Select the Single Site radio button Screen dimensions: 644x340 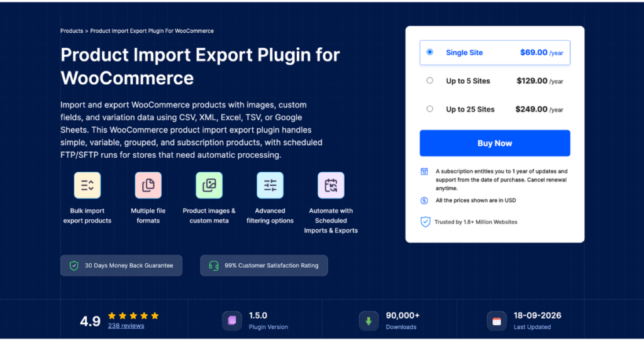tap(430, 52)
